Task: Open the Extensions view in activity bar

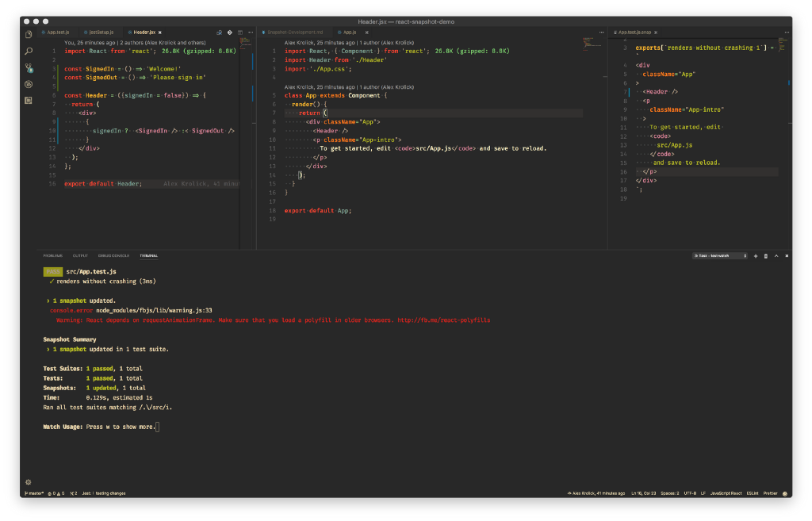Action: tap(29, 100)
